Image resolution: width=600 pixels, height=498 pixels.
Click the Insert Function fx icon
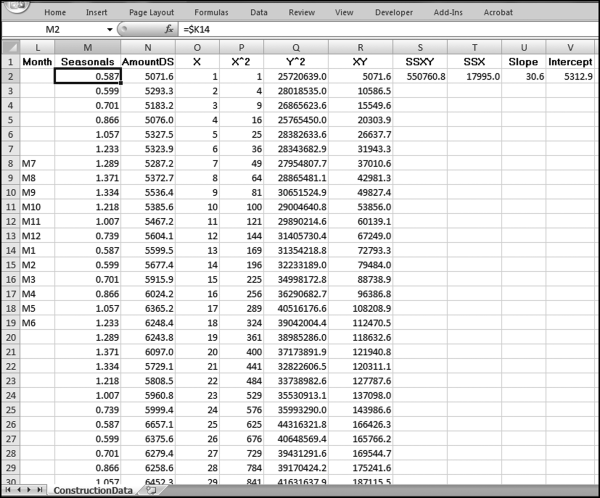[x=169, y=29]
